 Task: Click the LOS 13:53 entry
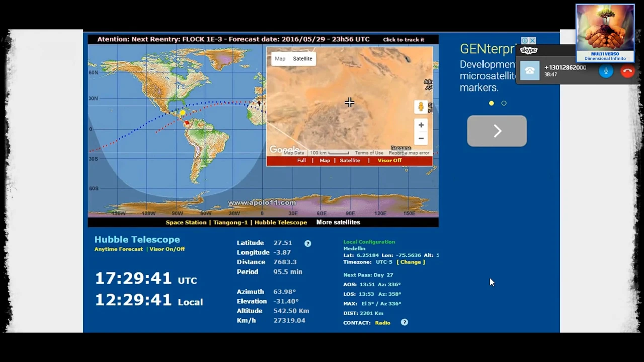[x=372, y=294]
